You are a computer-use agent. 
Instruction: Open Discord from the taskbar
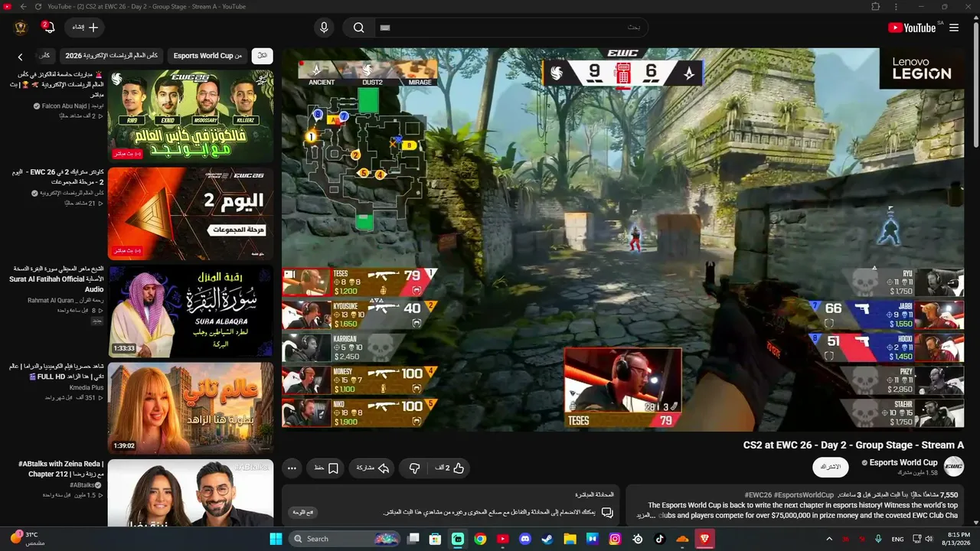(525, 539)
